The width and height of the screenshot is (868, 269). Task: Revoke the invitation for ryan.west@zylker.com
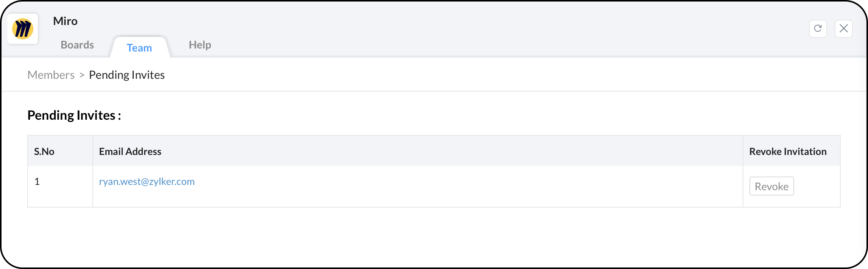tap(771, 186)
